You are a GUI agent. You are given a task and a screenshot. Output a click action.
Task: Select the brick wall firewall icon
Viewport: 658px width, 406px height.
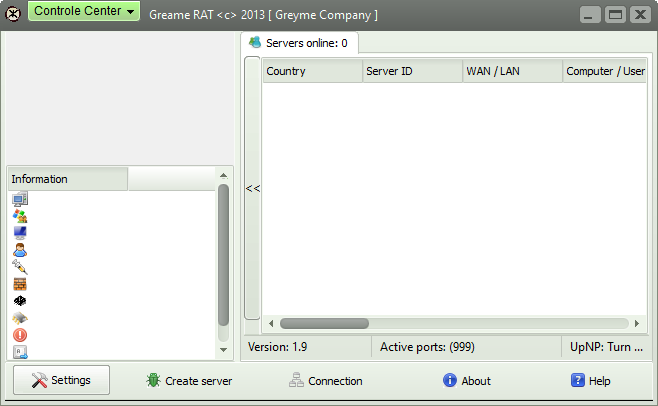[x=20, y=284]
